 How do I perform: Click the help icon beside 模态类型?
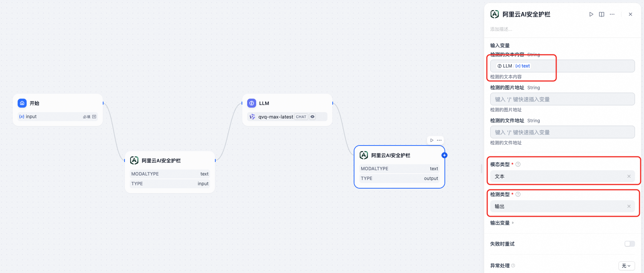518,164
